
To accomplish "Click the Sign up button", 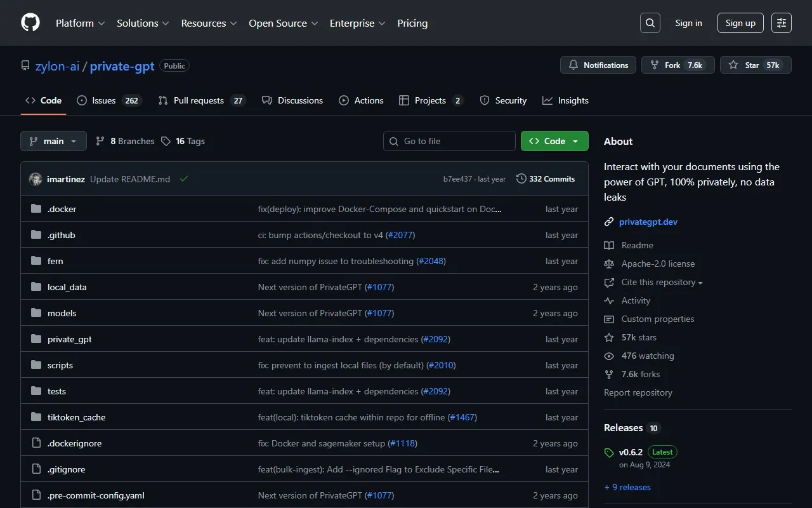I will pyautogui.click(x=740, y=23).
